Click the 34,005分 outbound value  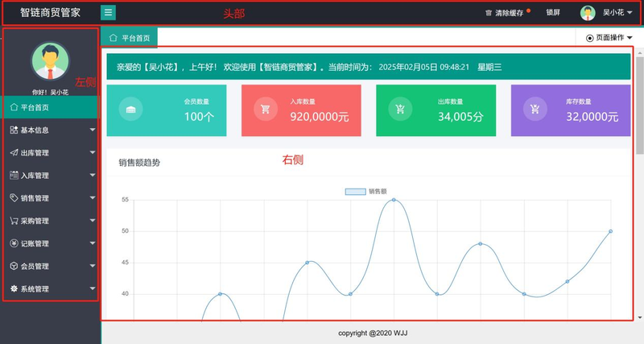pos(460,117)
